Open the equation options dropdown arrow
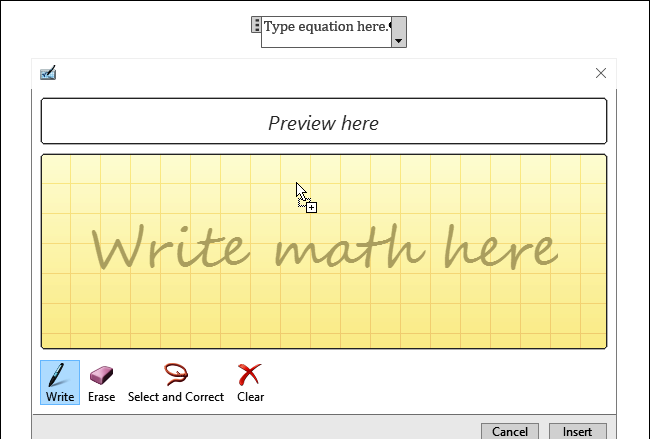Viewport: 650px width, 439px height. [x=399, y=32]
